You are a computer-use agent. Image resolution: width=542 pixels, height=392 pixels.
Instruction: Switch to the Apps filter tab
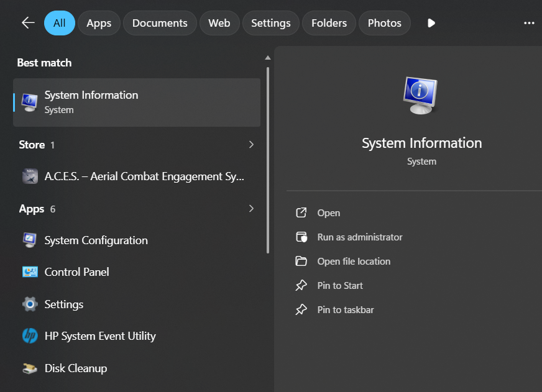[x=99, y=23]
